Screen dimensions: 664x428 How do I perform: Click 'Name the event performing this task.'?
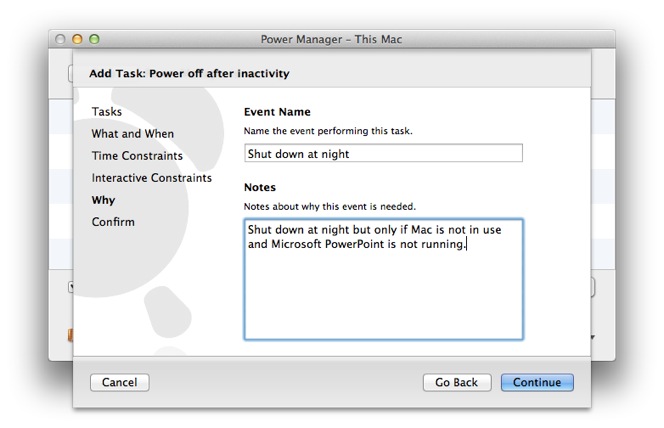pyautogui.click(x=328, y=131)
